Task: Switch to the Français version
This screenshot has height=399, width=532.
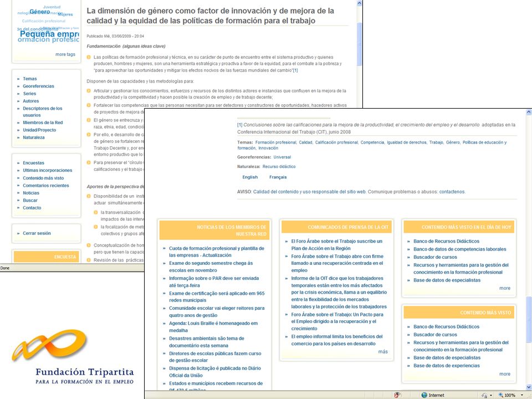Action: (278, 177)
